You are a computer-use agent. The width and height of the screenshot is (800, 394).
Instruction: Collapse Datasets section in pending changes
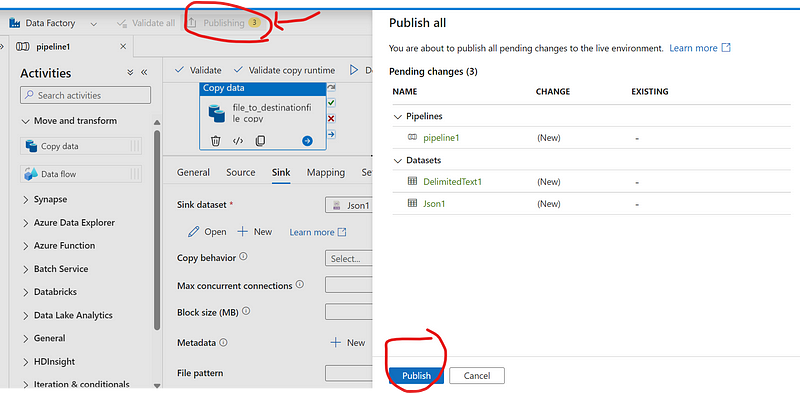coord(398,160)
